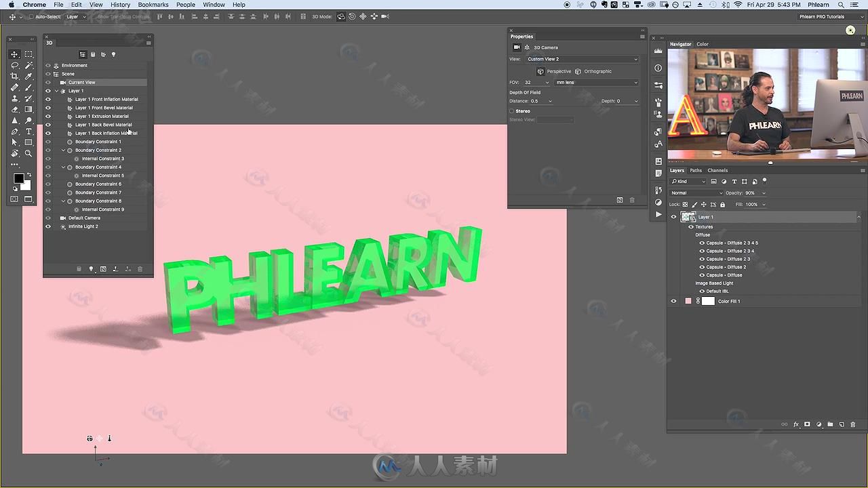Select the Zoom tool
The width and height of the screenshot is (868, 488).
pyautogui.click(x=28, y=153)
